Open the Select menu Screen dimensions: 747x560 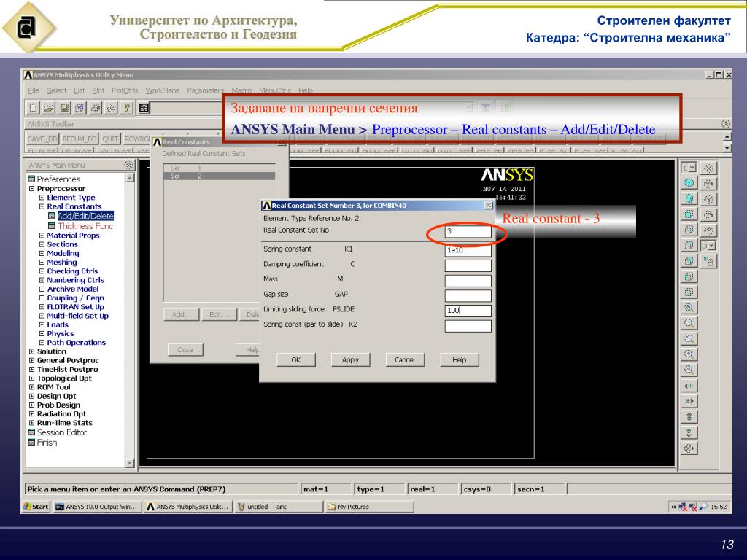[57, 90]
